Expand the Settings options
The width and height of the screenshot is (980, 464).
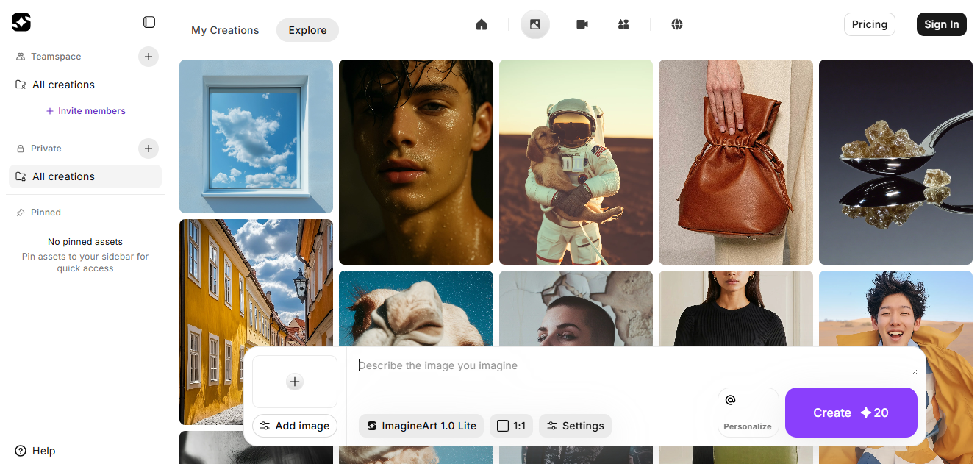click(x=575, y=426)
